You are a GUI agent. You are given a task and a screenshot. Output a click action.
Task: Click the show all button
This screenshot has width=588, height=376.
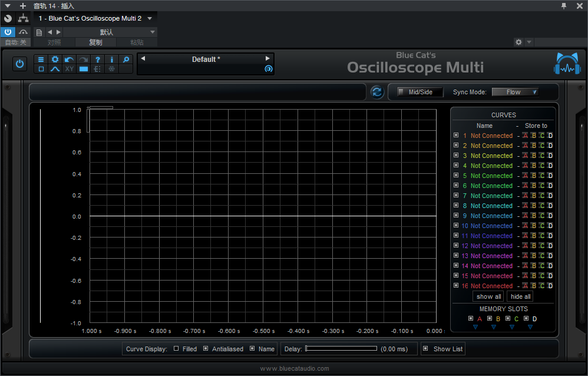click(x=488, y=296)
